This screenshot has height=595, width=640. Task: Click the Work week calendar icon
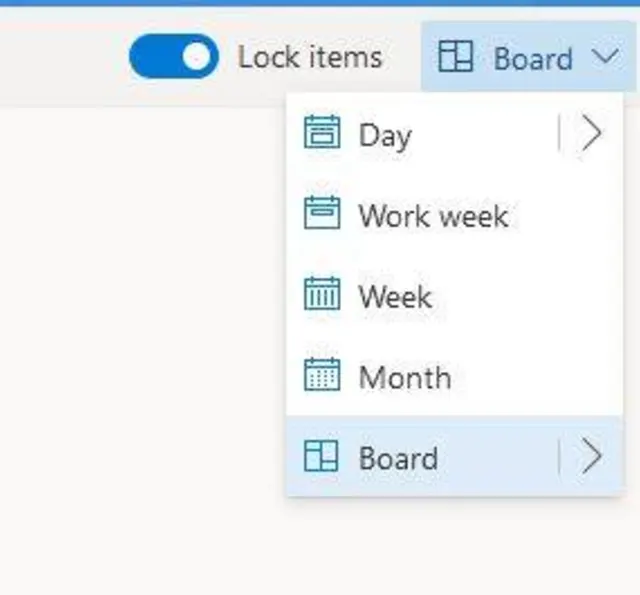click(322, 215)
